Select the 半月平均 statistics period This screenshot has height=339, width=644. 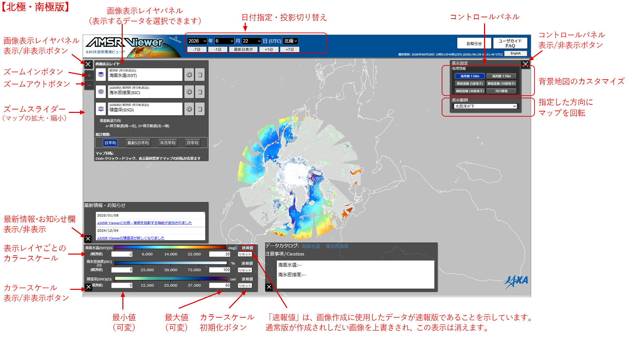tap(167, 143)
